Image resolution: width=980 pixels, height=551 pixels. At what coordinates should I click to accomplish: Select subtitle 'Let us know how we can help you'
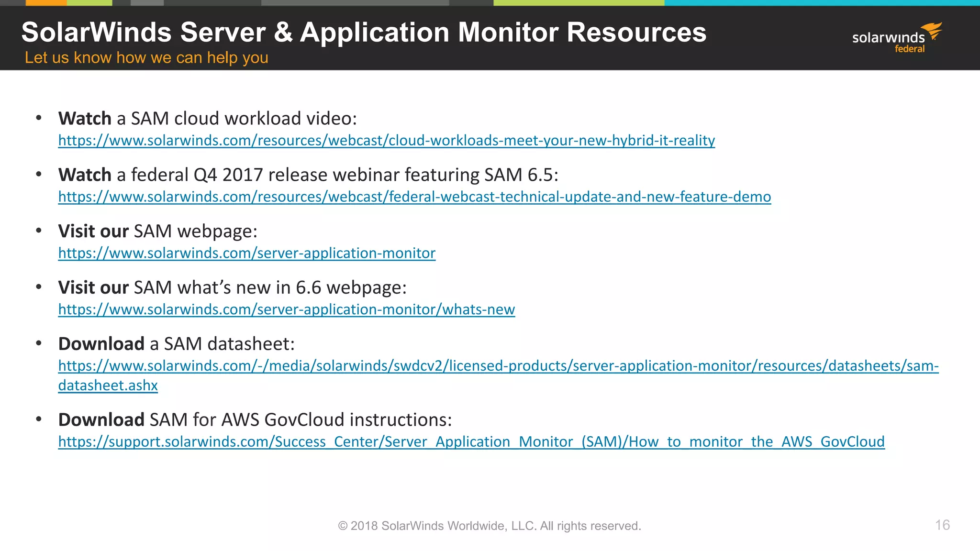[x=146, y=57]
